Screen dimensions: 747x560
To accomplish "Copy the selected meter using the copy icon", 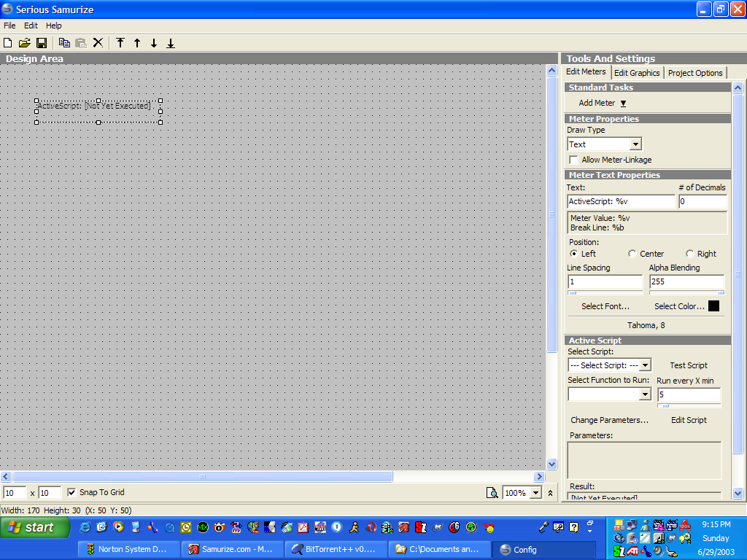I will point(64,43).
